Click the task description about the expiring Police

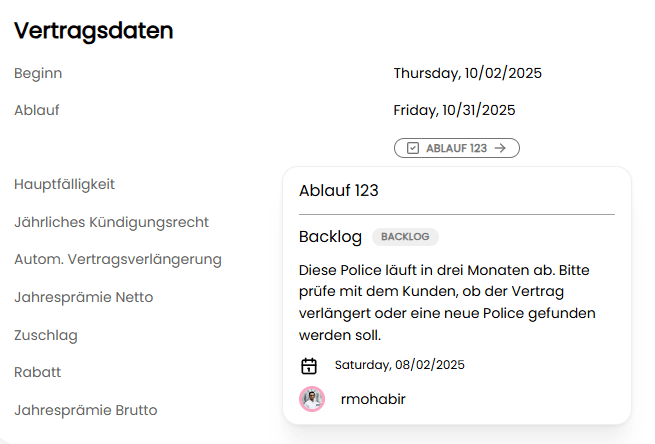[448, 302]
